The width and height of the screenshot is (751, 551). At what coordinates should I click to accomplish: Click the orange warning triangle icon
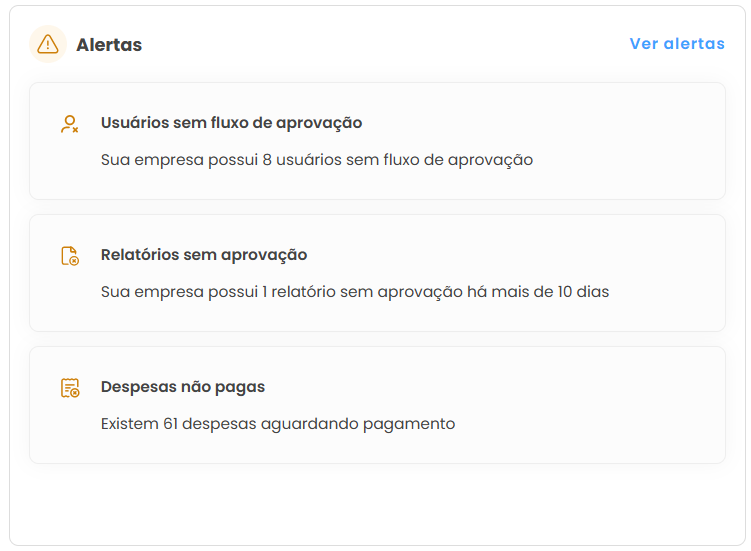48,44
